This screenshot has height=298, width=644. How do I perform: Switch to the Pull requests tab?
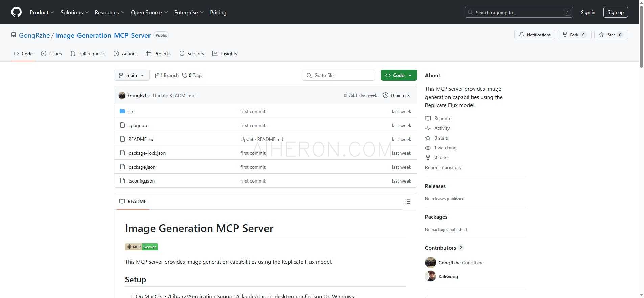click(88, 54)
